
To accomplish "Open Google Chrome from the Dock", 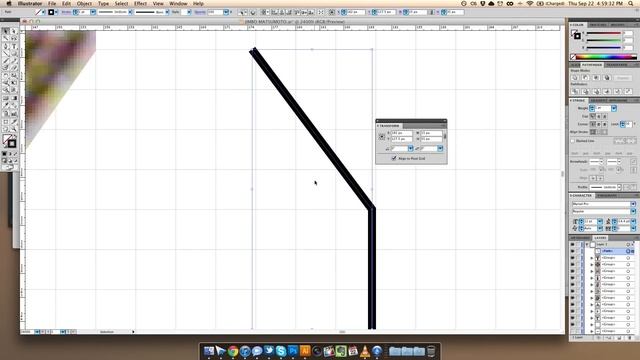I will point(233,351).
